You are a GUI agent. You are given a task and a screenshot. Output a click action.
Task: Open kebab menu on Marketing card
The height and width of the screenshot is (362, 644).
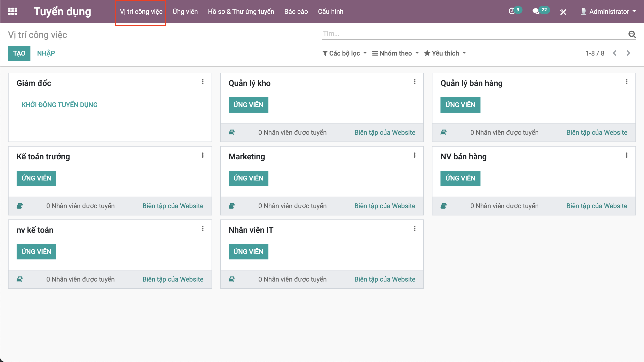pos(415,155)
